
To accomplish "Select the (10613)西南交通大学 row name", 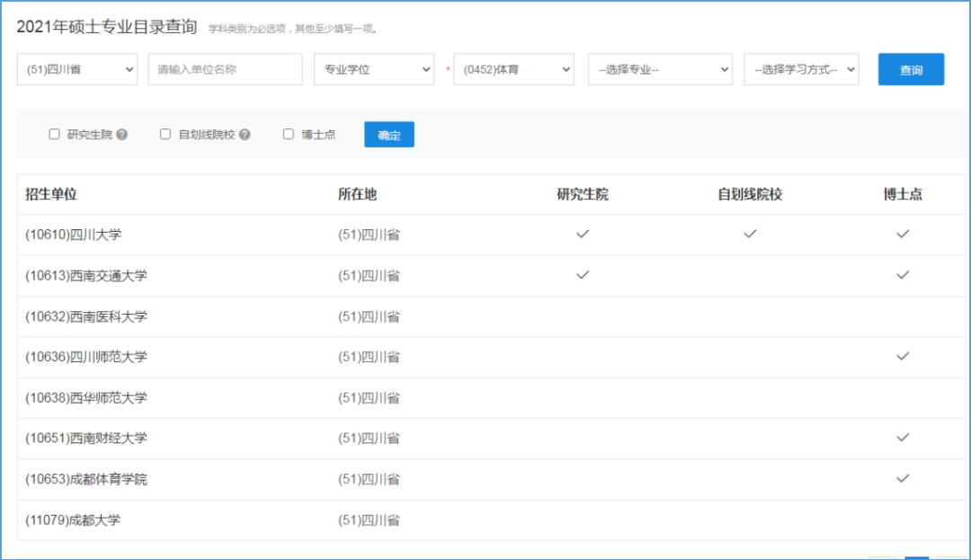I will (x=86, y=275).
